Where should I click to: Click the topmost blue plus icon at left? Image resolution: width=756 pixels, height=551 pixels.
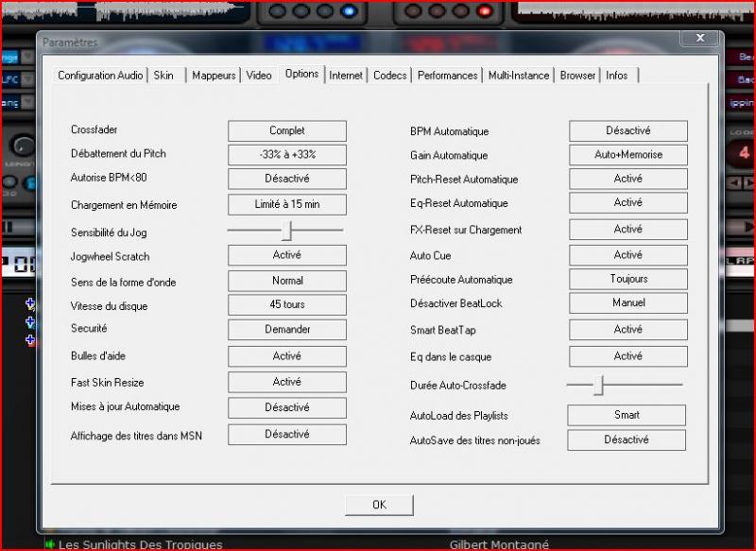pos(30,303)
